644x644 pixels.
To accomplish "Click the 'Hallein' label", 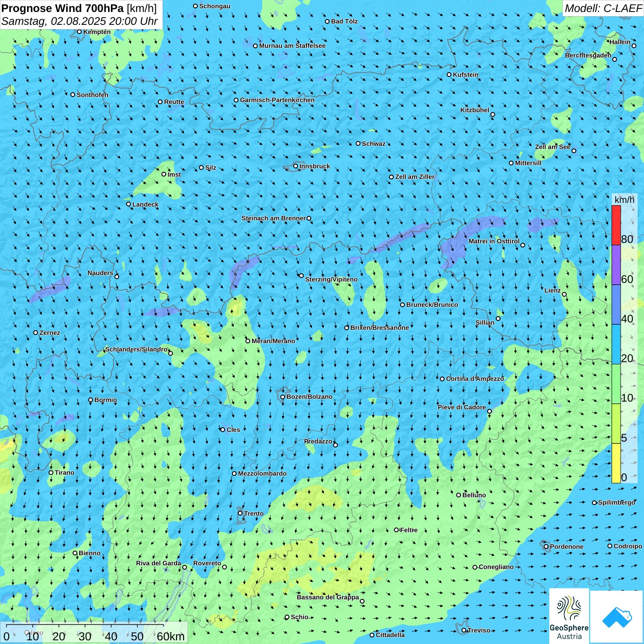I will click(620, 42).
